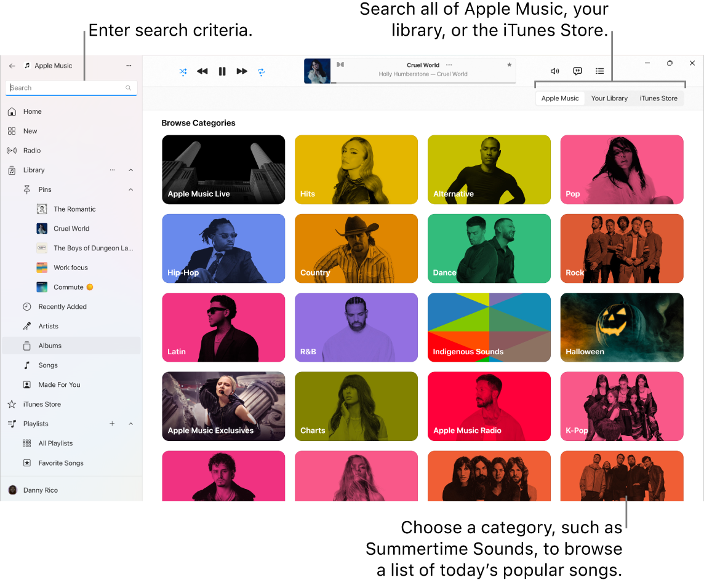Open more options for Cruel World song
The height and width of the screenshot is (588, 704).
[449, 65]
